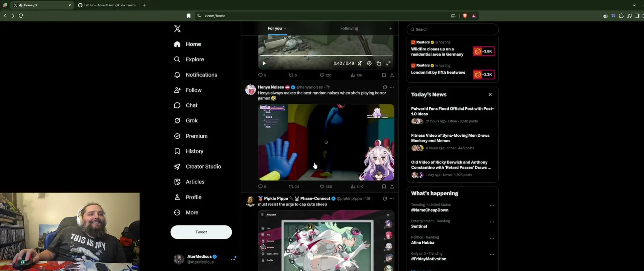The height and width of the screenshot is (271, 644).
Task: Open the more options menu on Pipkin Pippa post
Action: pyautogui.click(x=392, y=198)
